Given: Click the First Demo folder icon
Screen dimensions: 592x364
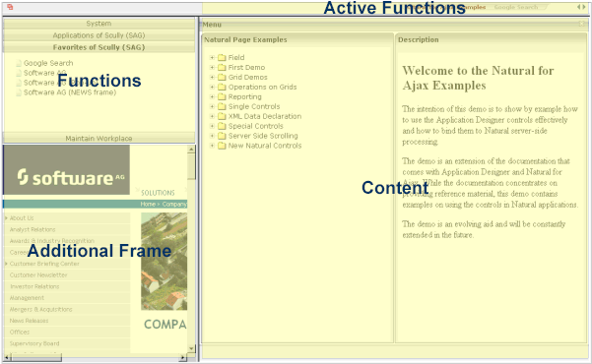Looking at the screenshot, I should [x=222, y=67].
